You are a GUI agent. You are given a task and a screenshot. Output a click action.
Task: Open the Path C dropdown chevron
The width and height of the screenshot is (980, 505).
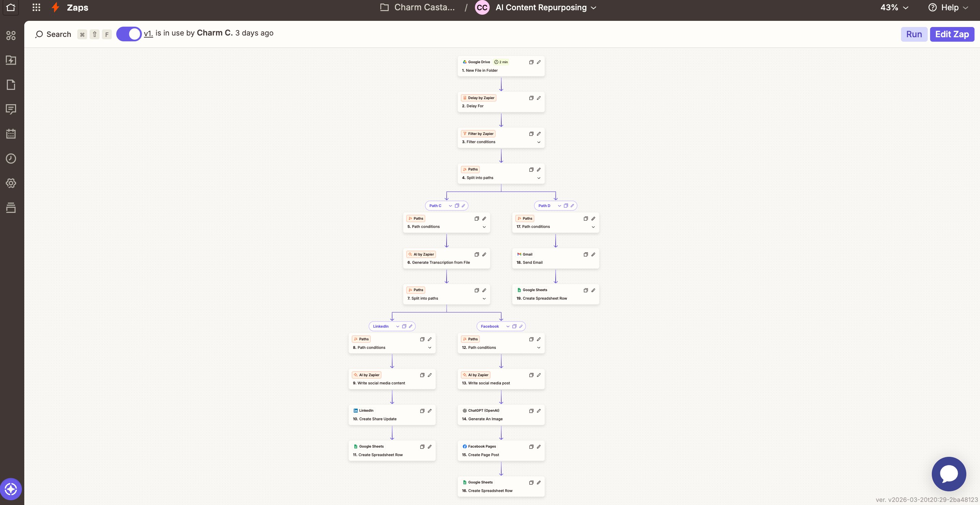click(450, 206)
